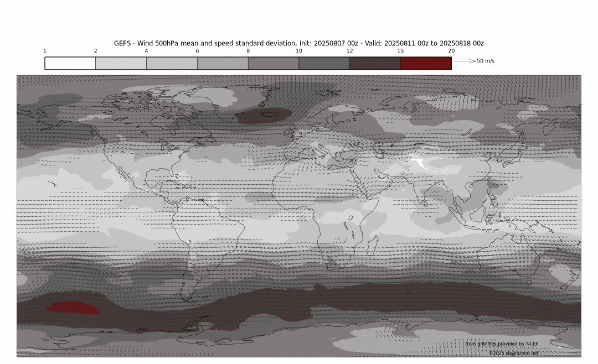Screen dimensions: 598x364
Task: Click the 12–15 dark brown colorbar segment
Action: [374, 63]
